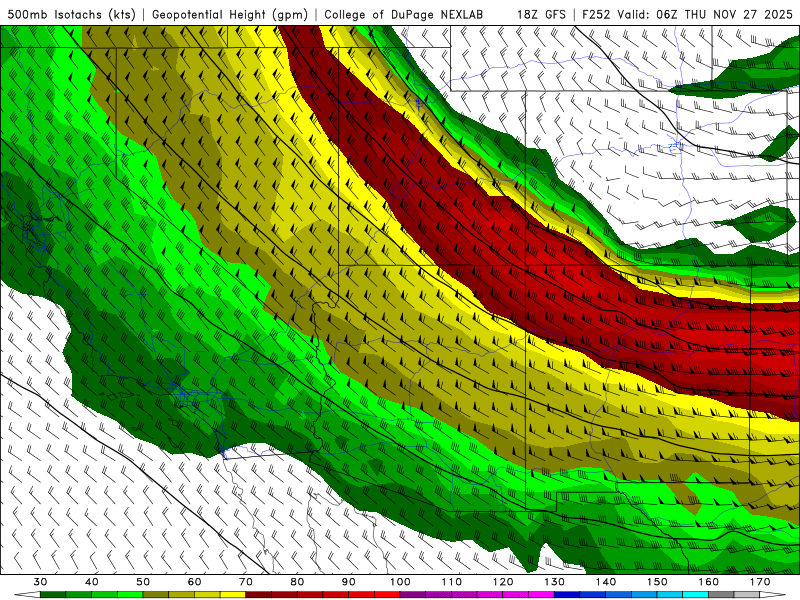Select the bright magenta swatch just below 130
The image size is (800, 600).
click(x=541, y=595)
